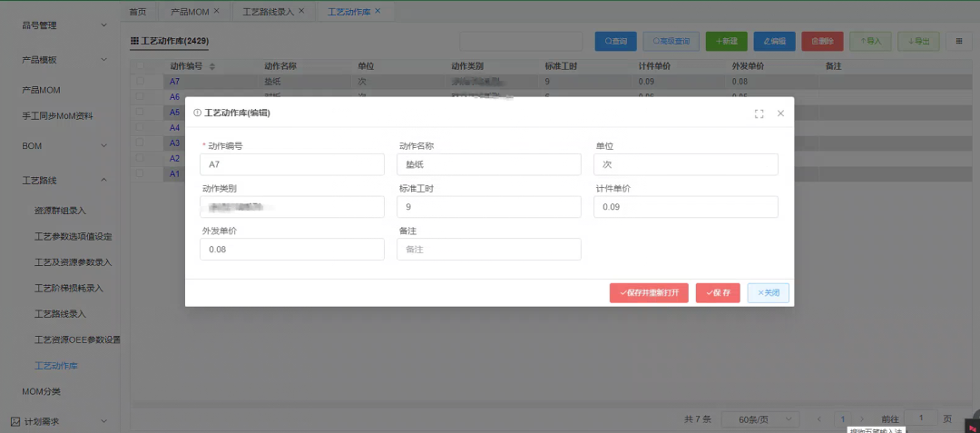Go to previous page arrow in pagination
The image size is (980, 433).
819,419
